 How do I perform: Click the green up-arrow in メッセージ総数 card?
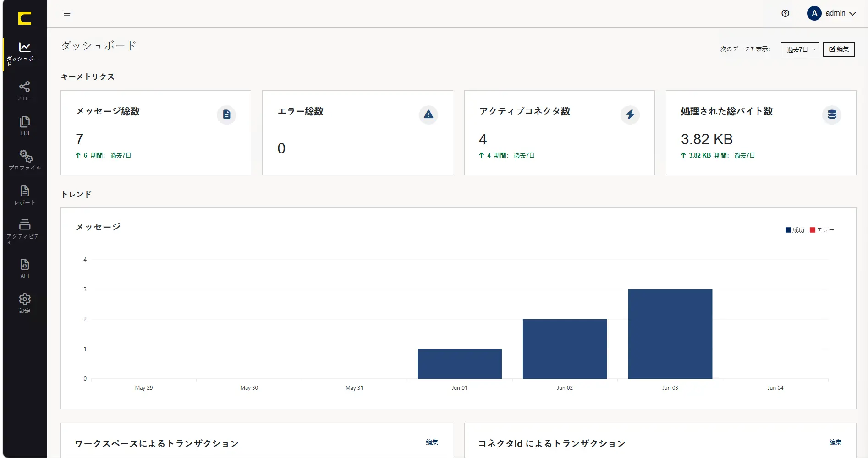point(78,156)
